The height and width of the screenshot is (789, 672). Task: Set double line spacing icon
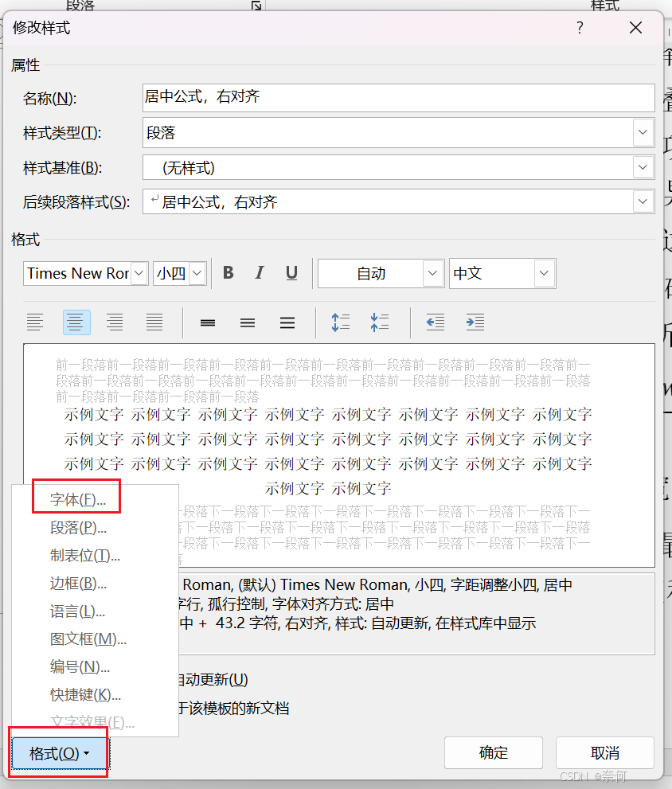pyautogui.click(x=287, y=322)
